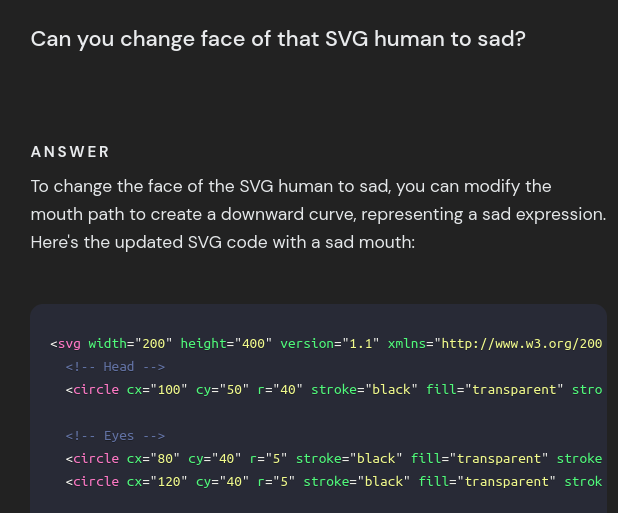Image resolution: width=618 pixels, height=513 pixels.
Task: Click the opening svg tag name in code
Action: point(69,344)
